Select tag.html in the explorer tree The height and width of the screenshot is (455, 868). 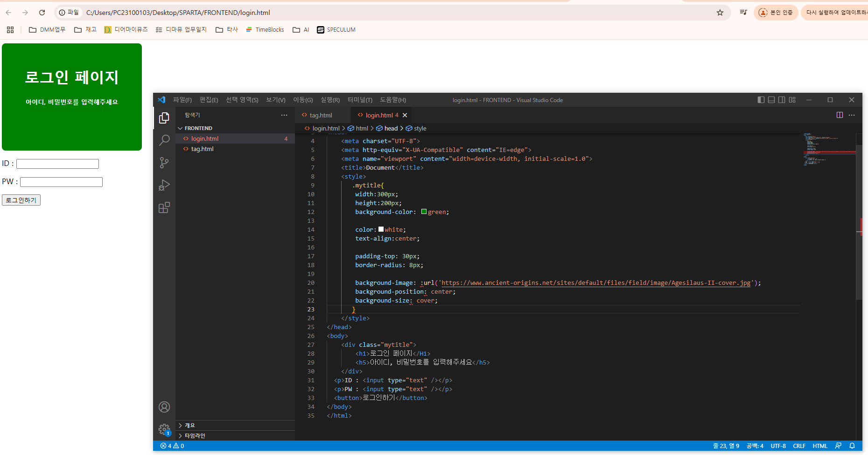(235, 149)
